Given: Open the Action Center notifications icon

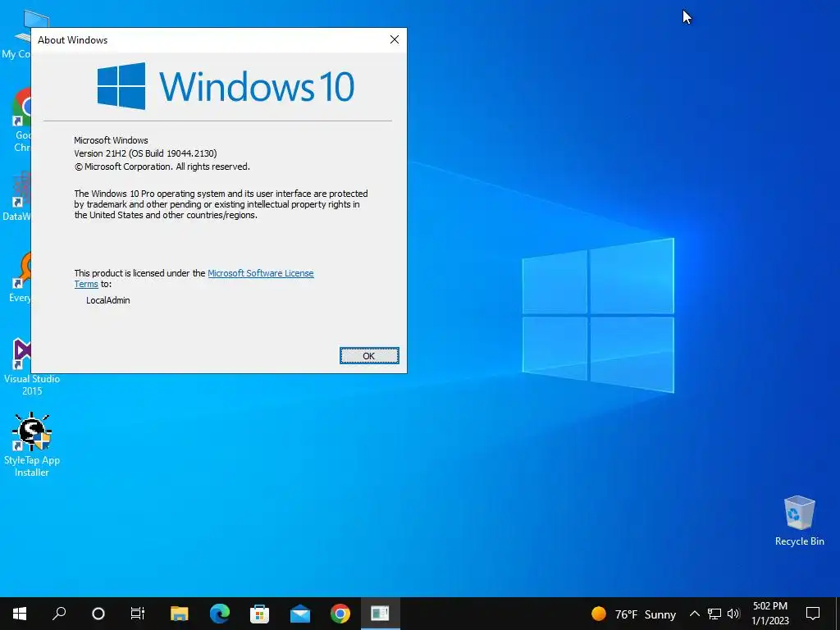Looking at the screenshot, I should point(813,614).
